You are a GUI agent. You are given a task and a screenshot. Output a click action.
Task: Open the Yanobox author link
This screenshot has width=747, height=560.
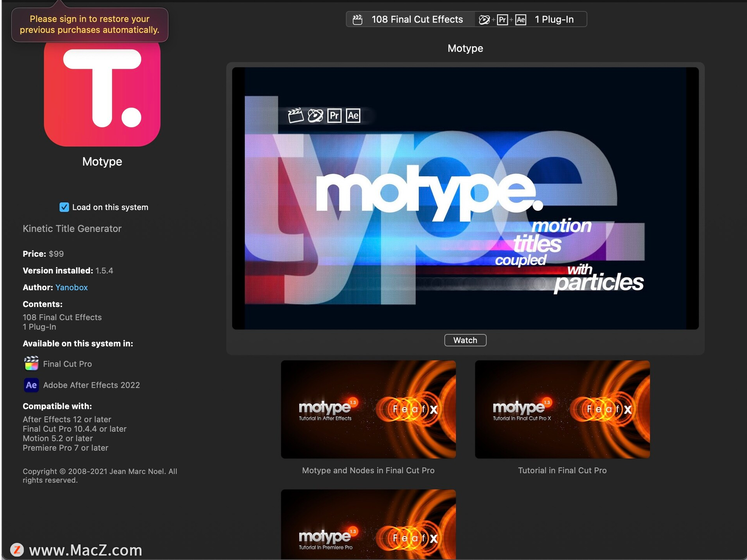[x=72, y=287]
